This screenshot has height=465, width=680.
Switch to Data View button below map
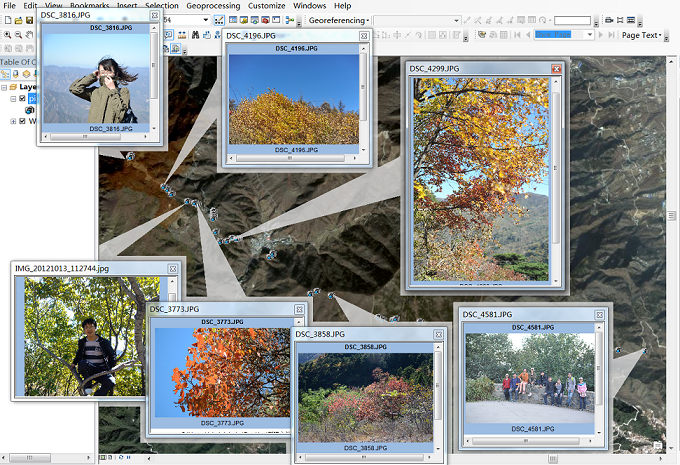point(102,457)
